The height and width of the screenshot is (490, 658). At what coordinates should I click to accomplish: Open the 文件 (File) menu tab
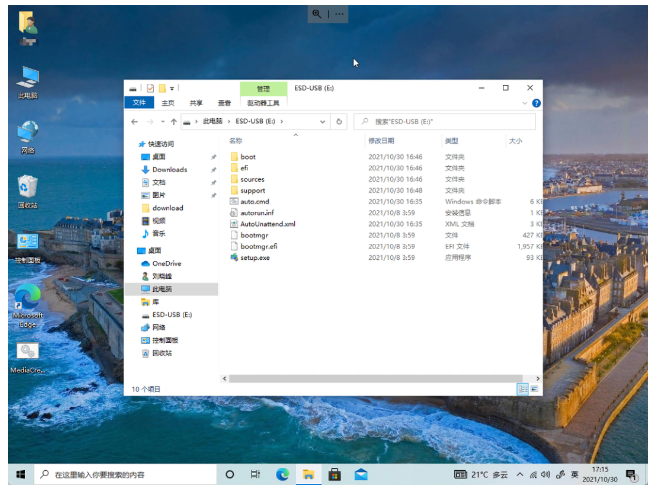click(140, 103)
